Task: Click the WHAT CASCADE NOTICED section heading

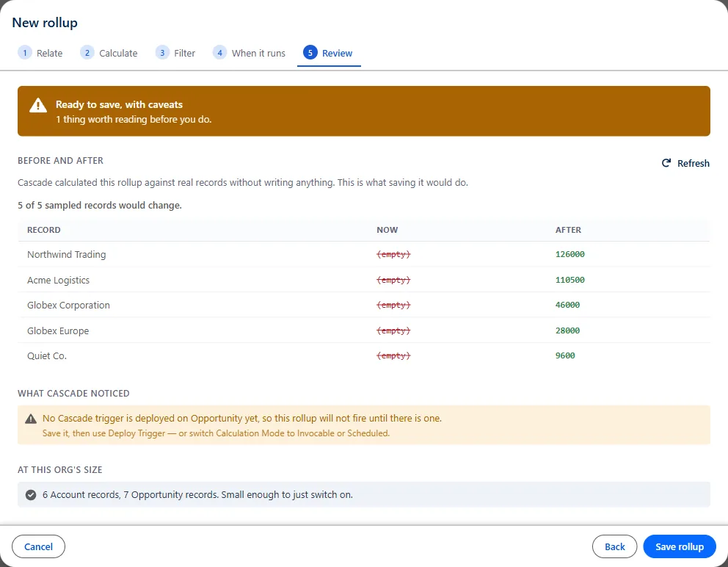Action: tap(73, 394)
